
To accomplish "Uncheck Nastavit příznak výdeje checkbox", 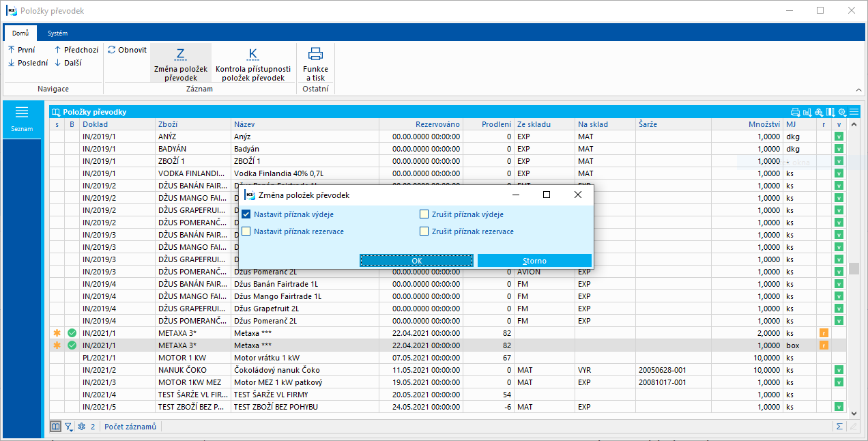I will 246,214.
